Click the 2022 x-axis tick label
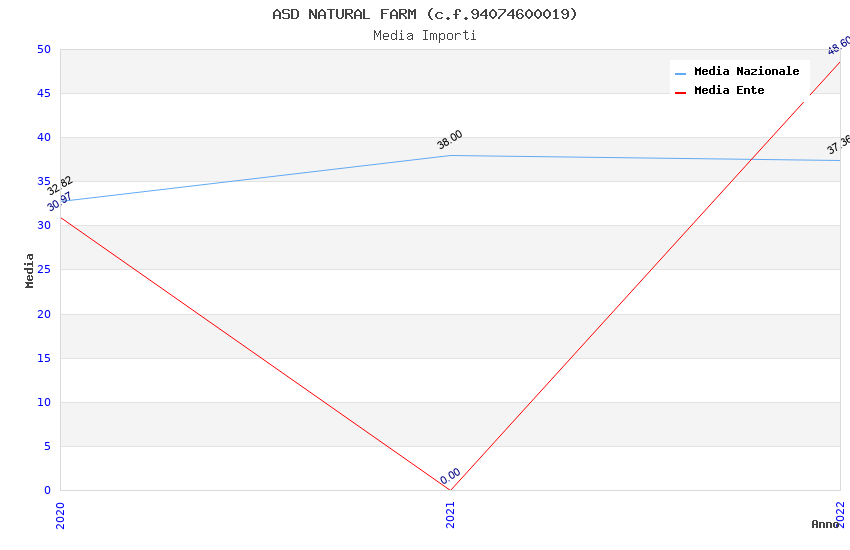Viewport: 850px width, 550px height. tap(840, 514)
